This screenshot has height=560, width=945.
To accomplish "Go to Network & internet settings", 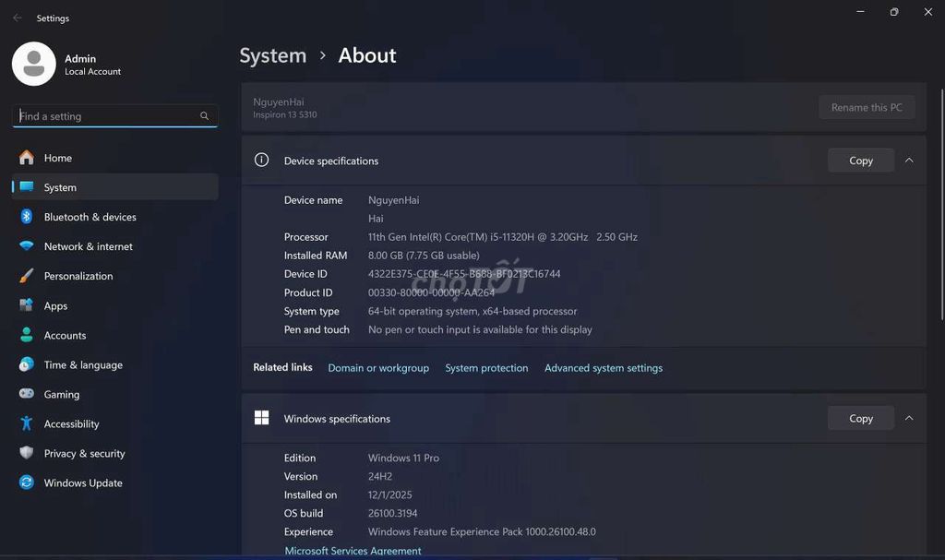I will (114, 246).
